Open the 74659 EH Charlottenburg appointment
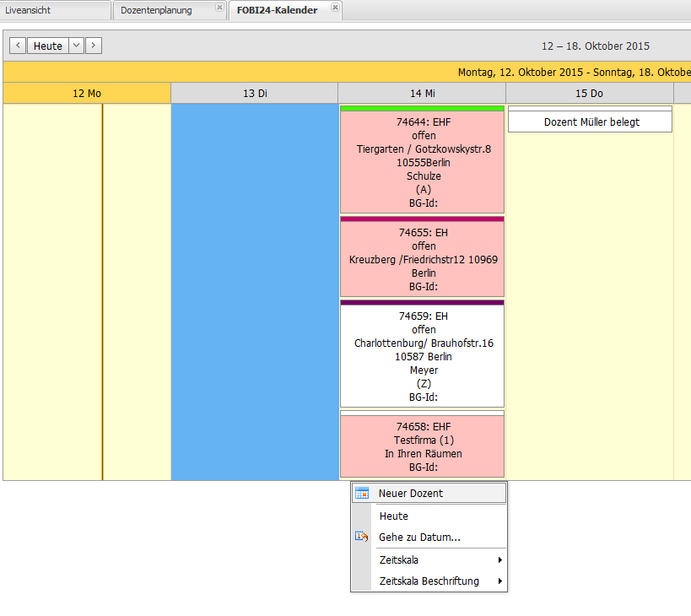The image size is (691, 616). tap(422, 356)
